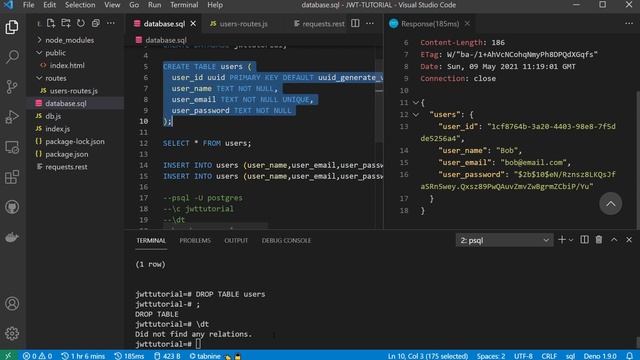Kill the active terminal
Viewport: 640px width, 360px height.
click(x=599, y=240)
